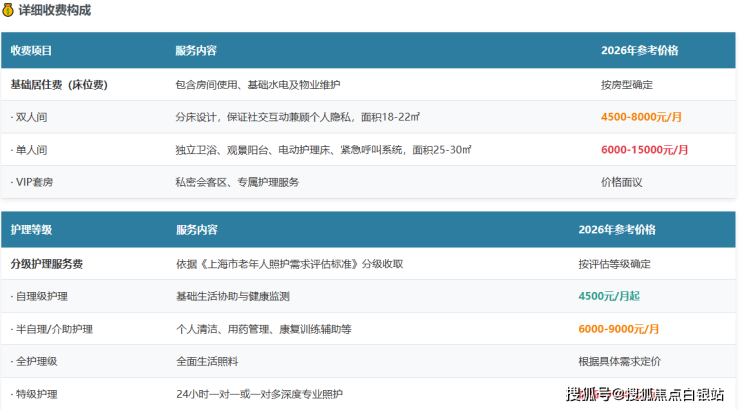Click 2026年参考价格 header in the first table

tap(639, 50)
